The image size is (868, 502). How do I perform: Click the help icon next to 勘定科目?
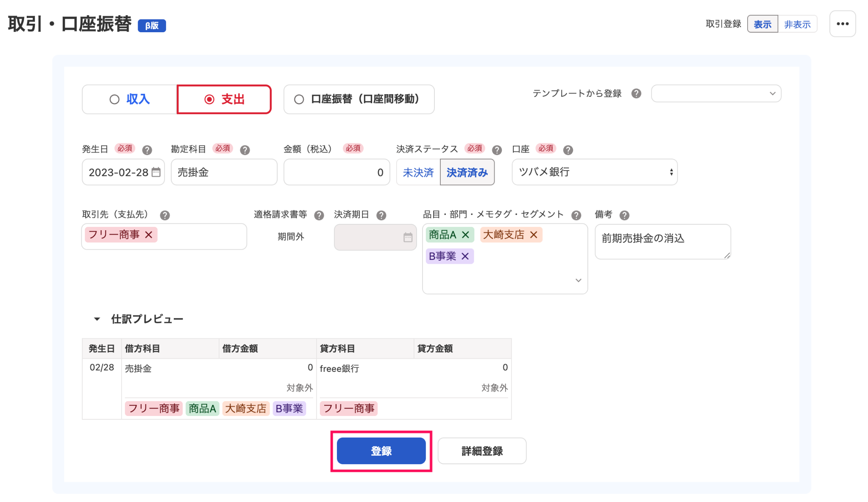[x=245, y=150]
